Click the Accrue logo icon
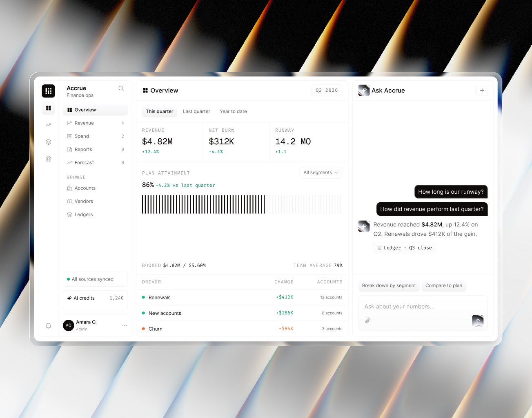532x418 pixels. (x=48, y=91)
